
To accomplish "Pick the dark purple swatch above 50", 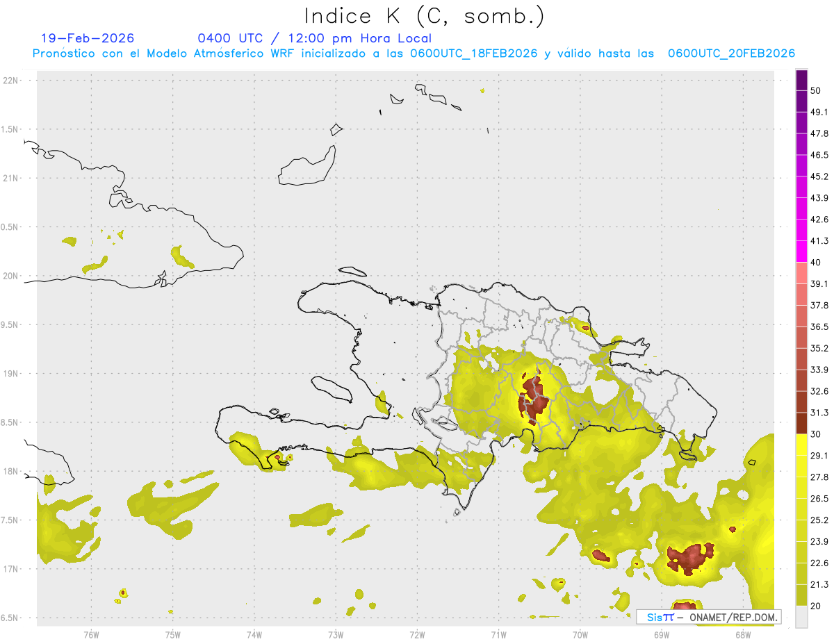I will (801, 80).
